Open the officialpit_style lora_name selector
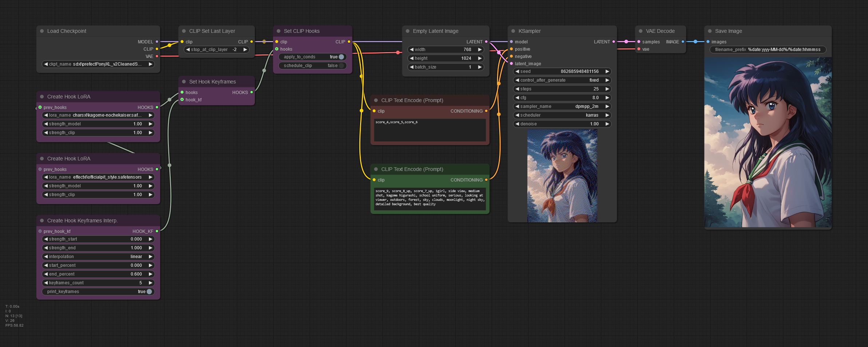868x347 pixels. point(98,177)
